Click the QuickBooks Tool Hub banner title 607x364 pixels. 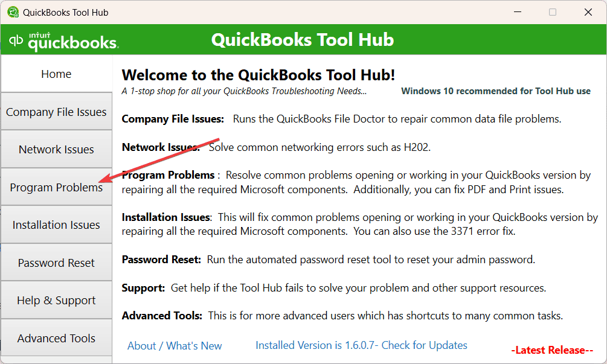point(303,39)
